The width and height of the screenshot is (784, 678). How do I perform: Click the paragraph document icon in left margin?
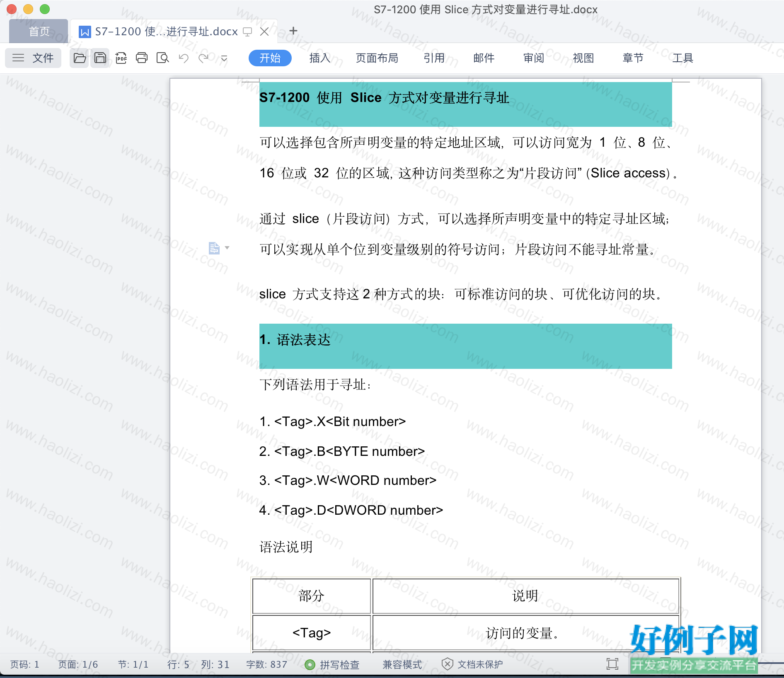214,248
